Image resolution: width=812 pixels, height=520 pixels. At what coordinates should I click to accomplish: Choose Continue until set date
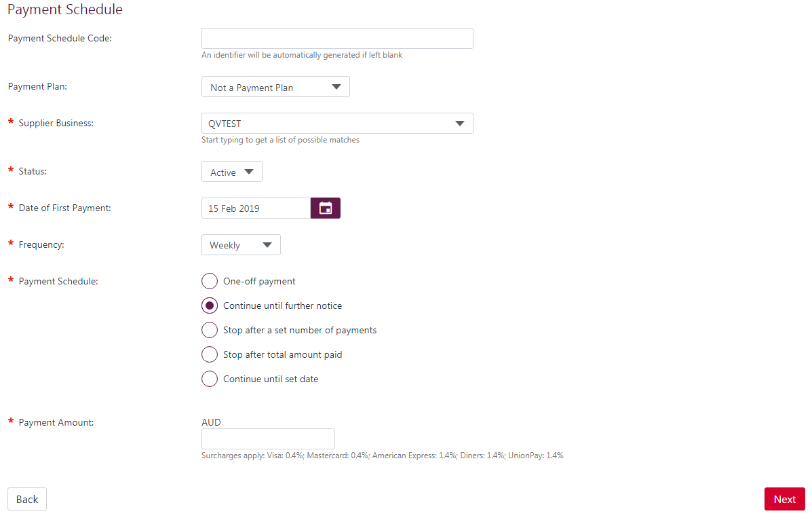[210, 378]
